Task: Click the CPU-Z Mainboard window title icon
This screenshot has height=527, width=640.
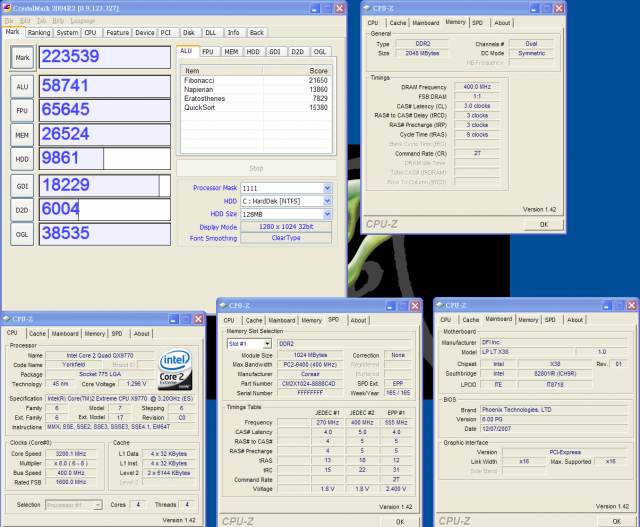Action: tap(440, 305)
